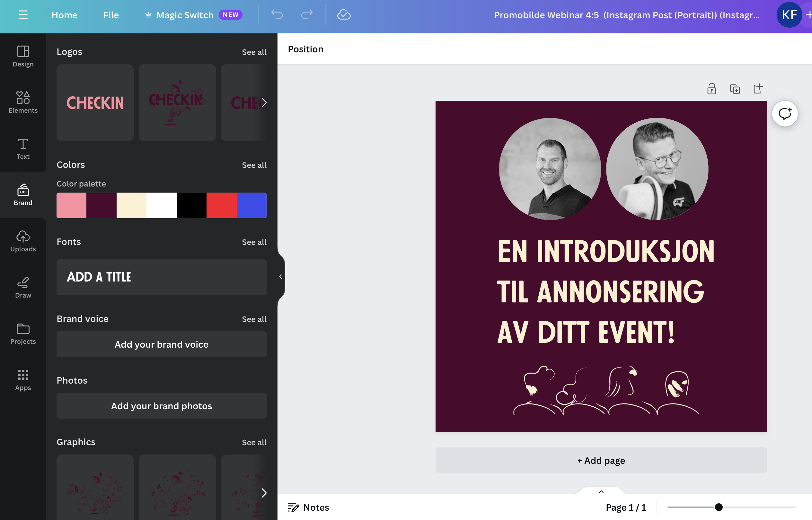
Task: Select the pink CHECKIN logo thumbnail
Action: (95, 103)
